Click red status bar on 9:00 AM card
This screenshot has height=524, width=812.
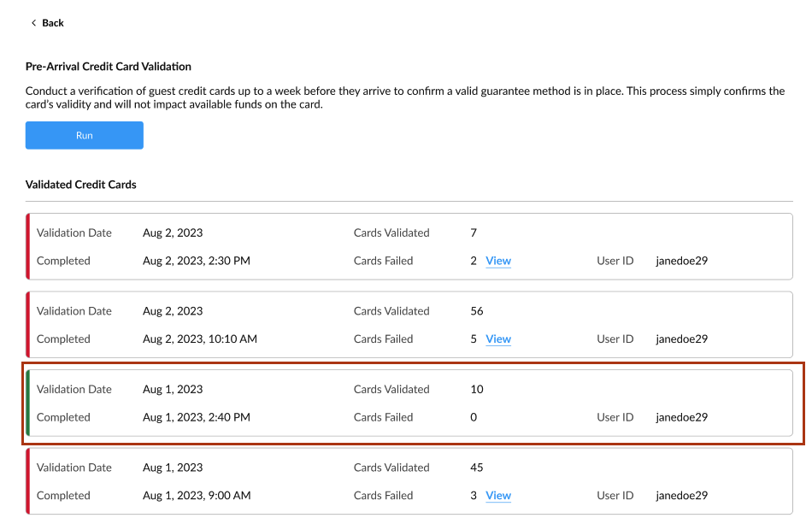coord(28,481)
